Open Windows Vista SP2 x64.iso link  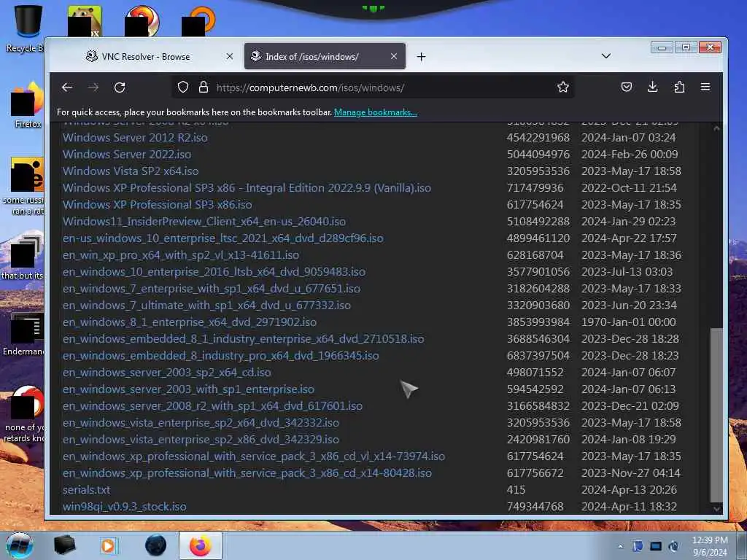point(131,171)
